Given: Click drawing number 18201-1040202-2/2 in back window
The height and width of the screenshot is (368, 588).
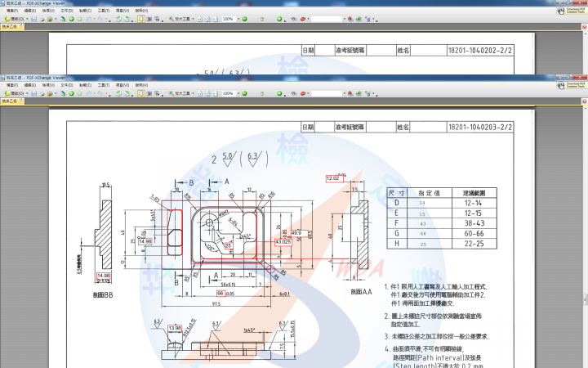Looking at the screenshot, I should pos(480,51).
